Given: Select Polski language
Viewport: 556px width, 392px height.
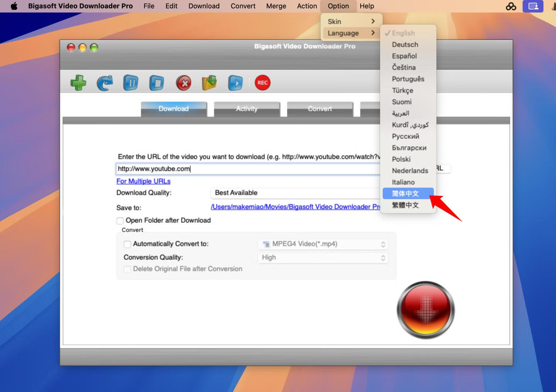Looking at the screenshot, I should [x=408, y=159].
